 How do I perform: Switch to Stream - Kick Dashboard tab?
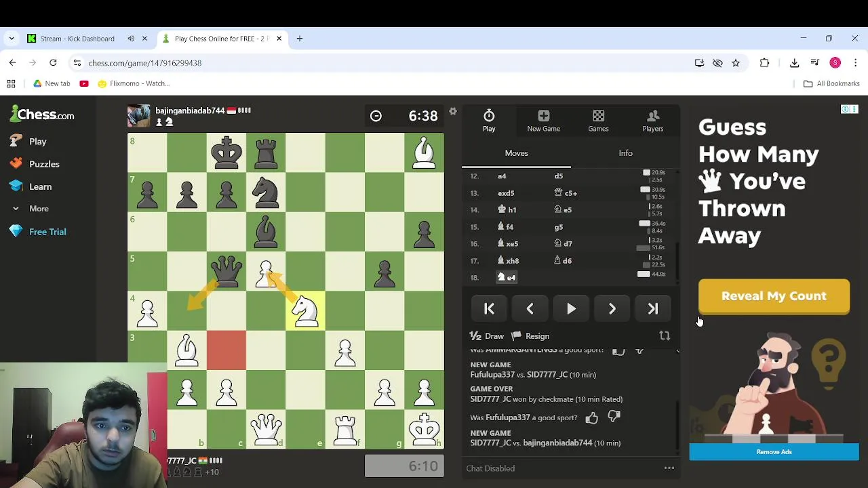tap(77, 39)
